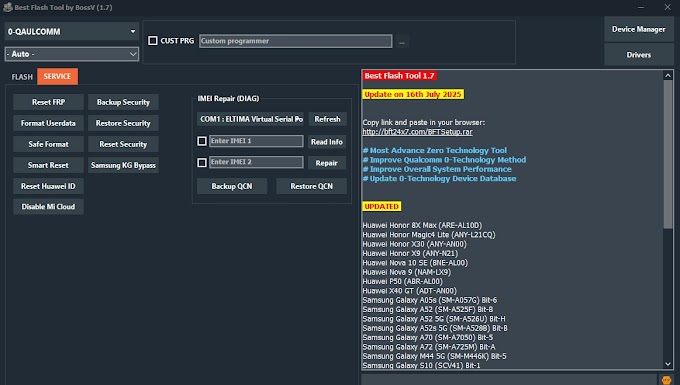
Task: Click '# Update 0-Technology Device Database' line
Action: (x=439, y=179)
